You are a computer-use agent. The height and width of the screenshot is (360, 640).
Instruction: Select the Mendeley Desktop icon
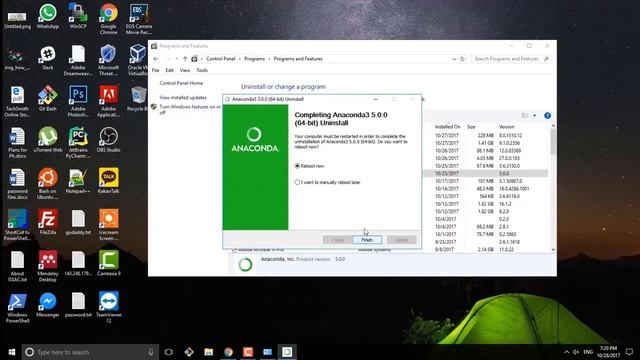48,266
